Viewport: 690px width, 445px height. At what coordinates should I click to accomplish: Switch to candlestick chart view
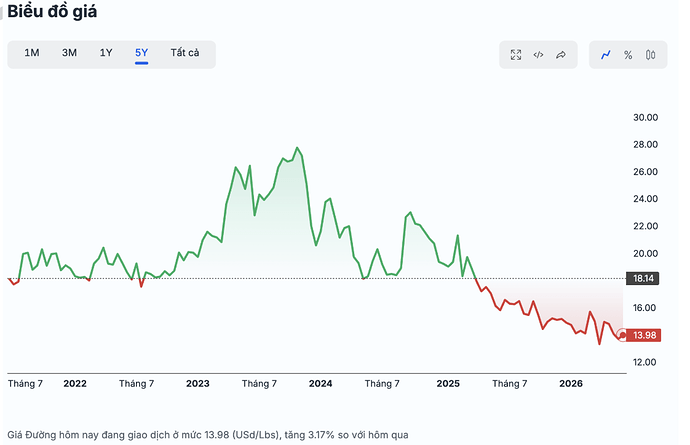650,55
